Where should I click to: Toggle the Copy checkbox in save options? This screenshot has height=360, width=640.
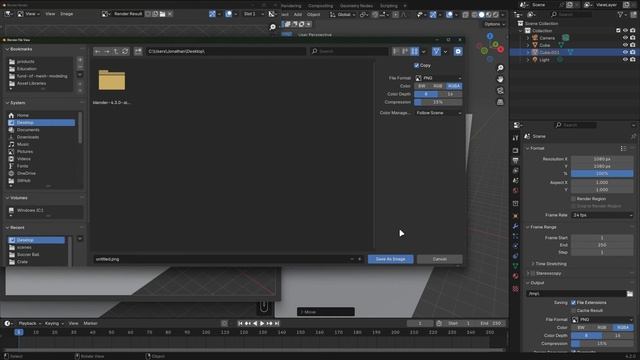coord(416,65)
